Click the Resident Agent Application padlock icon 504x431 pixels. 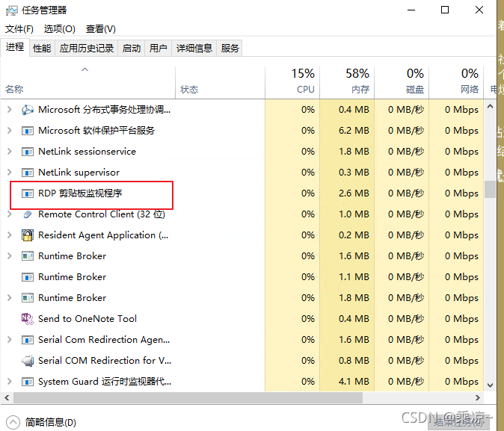coord(28,235)
